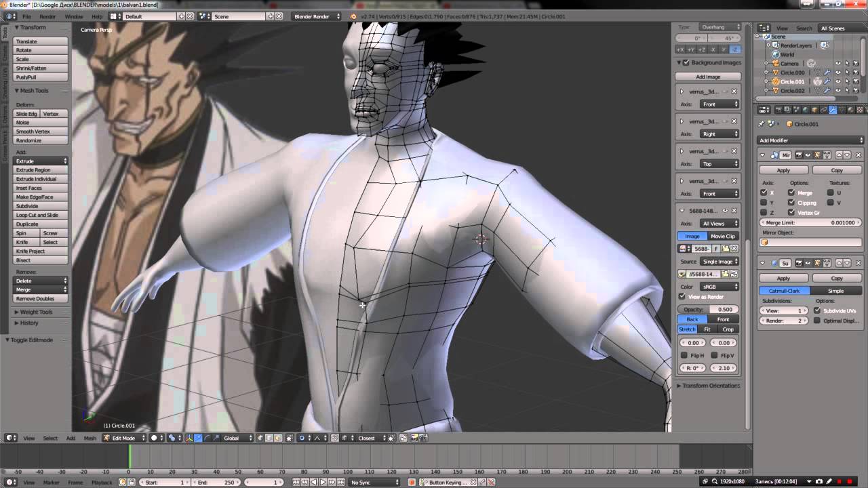Viewport: 868px width, 488px height.
Task: Enable automatic keyframe record button
Action: (412, 483)
